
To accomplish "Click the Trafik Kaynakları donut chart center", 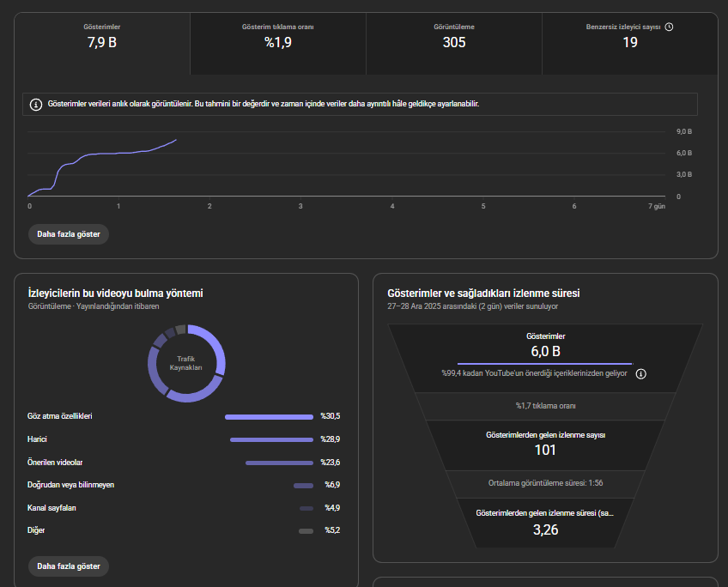I will (x=186, y=363).
